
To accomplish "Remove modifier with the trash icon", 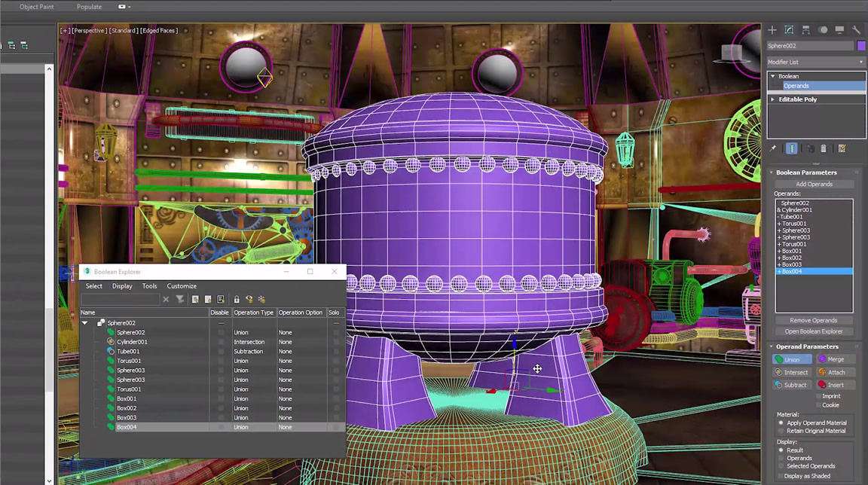I will 823,148.
